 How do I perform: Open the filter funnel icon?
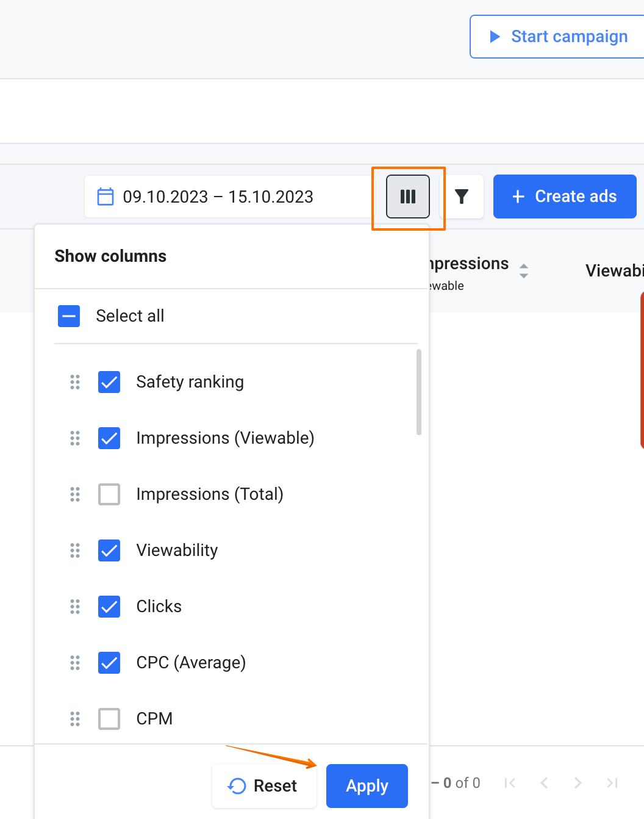point(462,197)
